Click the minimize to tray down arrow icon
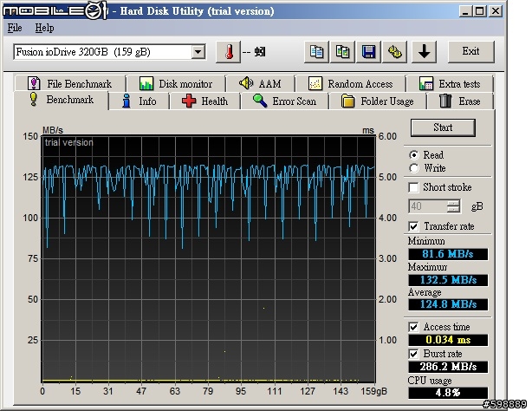The image size is (532, 411). [x=424, y=52]
